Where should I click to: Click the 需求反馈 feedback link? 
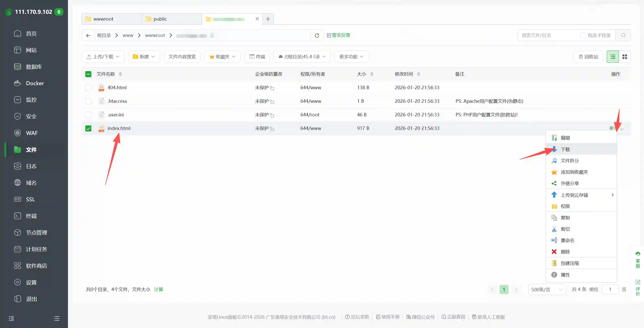(338, 35)
